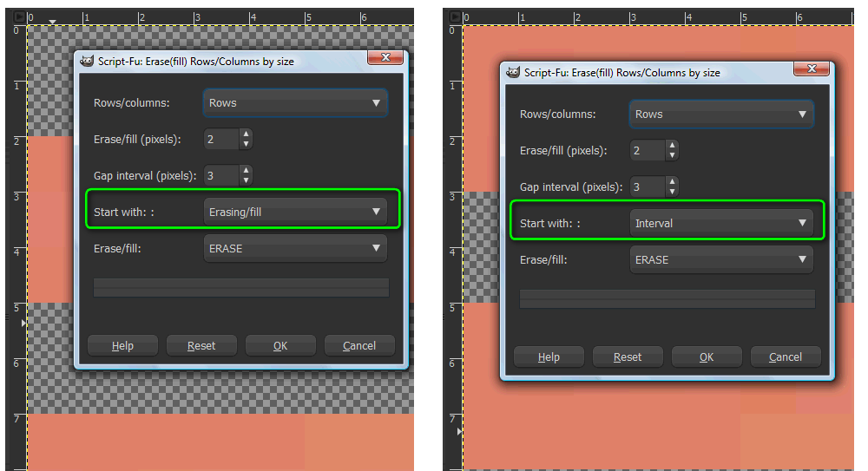Click Cancel button in right dialog
868x471 pixels.
[x=786, y=357]
